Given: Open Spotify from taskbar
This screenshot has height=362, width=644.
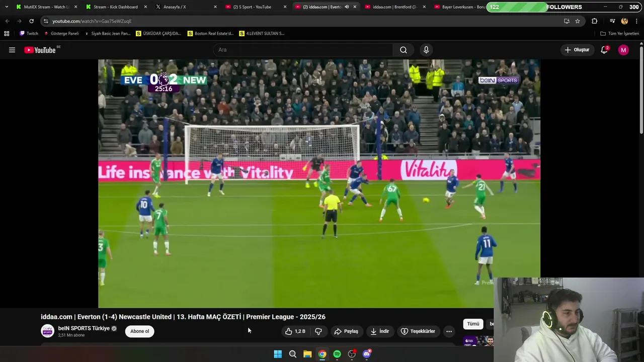Looking at the screenshot, I should click(x=337, y=354).
